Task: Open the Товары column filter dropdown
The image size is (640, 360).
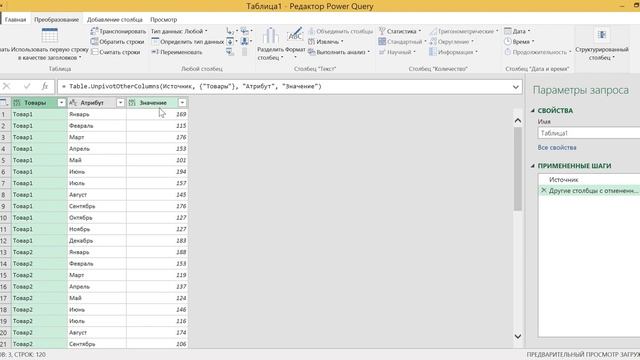Action: click(61, 103)
